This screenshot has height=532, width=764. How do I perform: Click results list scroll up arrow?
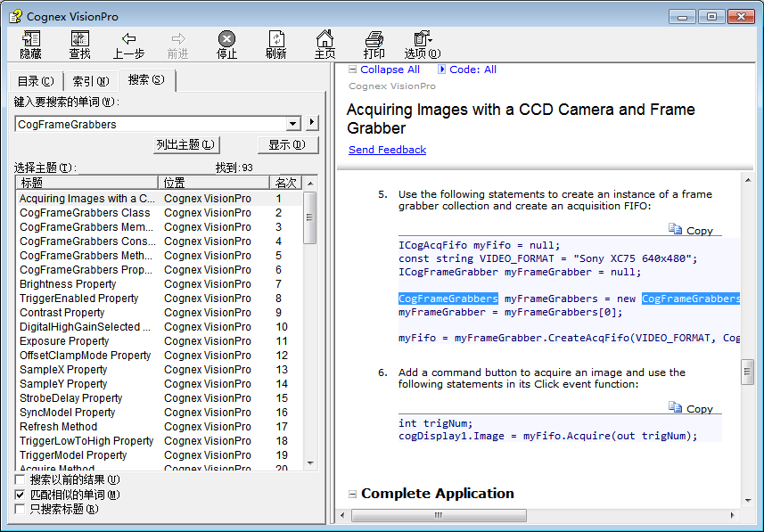click(310, 184)
